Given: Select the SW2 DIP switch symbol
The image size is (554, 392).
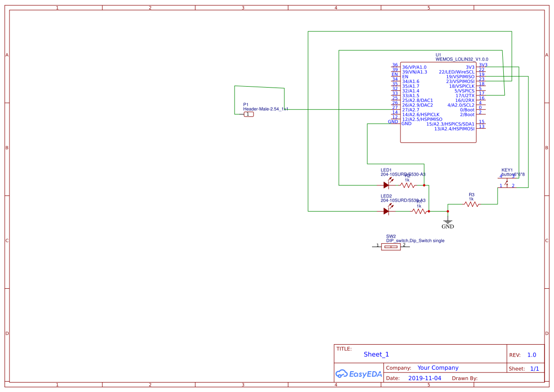Looking at the screenshot, I should pos(391,247).
